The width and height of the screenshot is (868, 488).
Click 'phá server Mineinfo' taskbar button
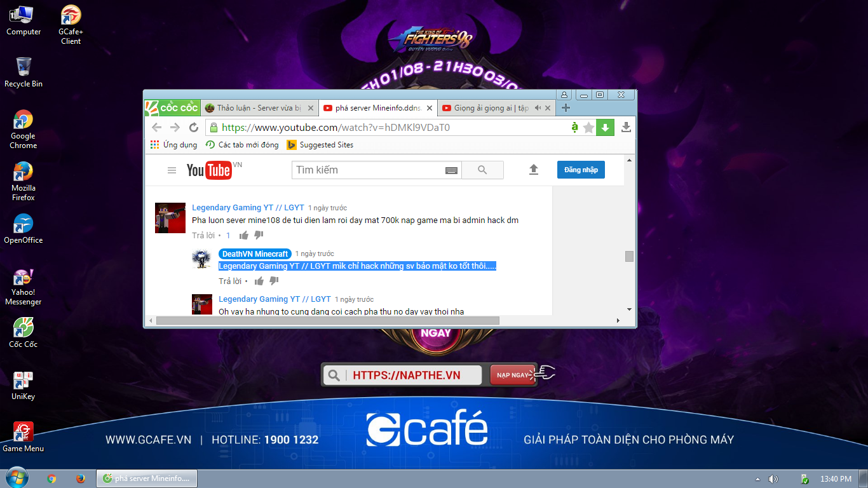point(147,478)
